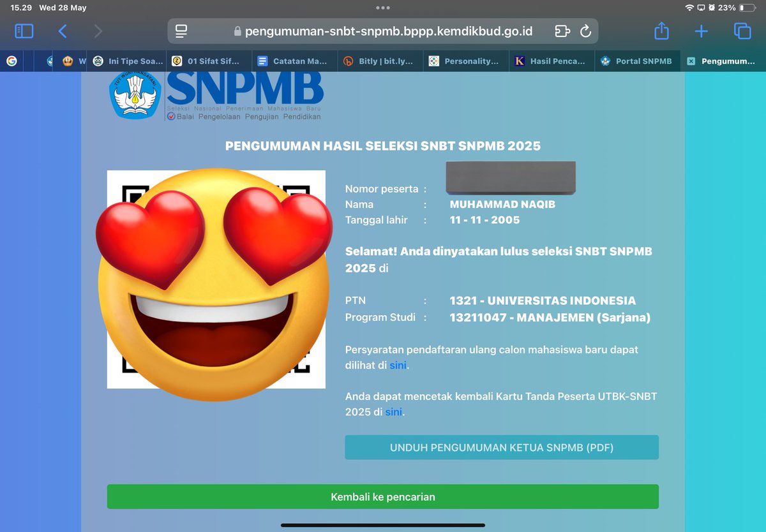Tap the clock showing 15.29
Screen dimensions: 766x532
click(x=20, y=8)
